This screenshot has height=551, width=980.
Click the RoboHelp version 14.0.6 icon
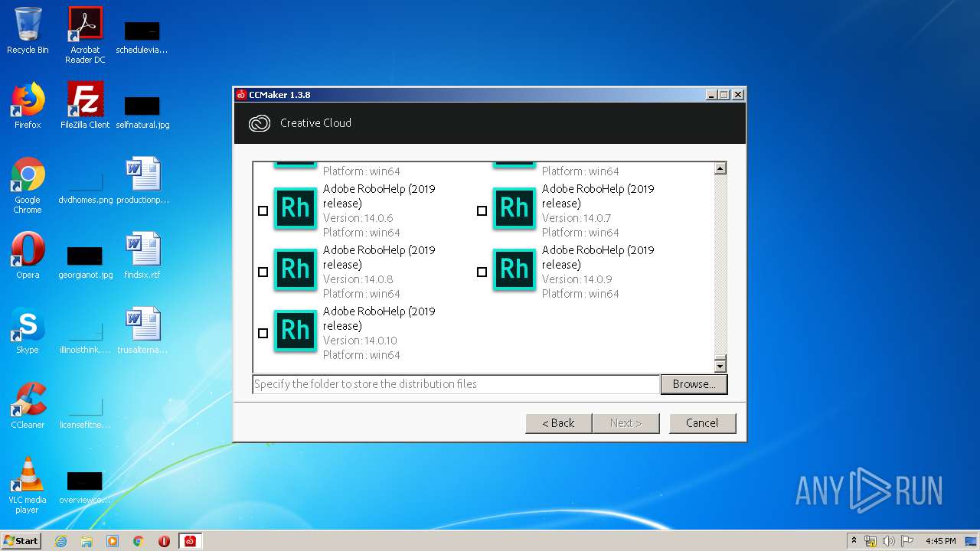pos(296,208)
